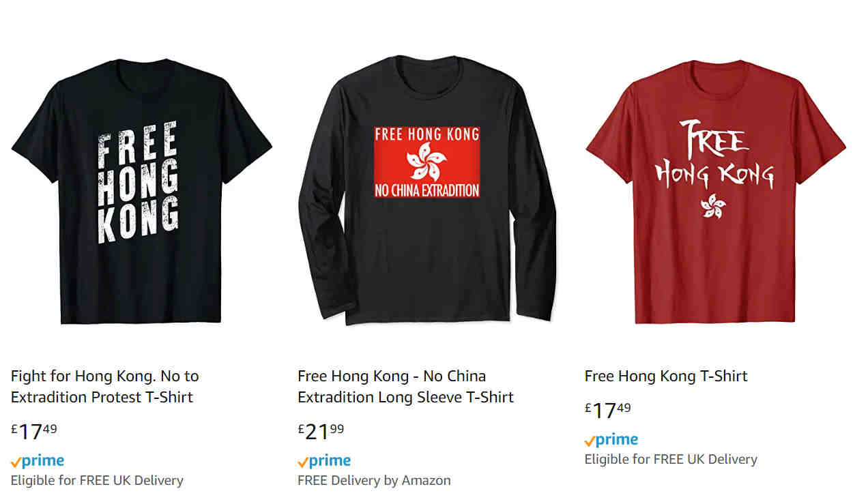Open the black long sleeve shirt image
This screenshot has height=504, width=853.
tap(427, 190)
